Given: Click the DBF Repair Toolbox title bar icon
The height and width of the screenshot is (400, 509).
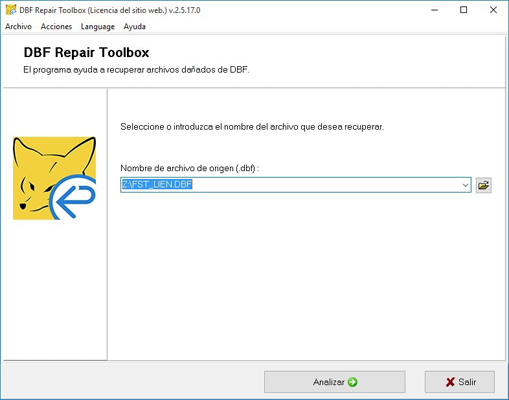Looking at the screenshot, I should [x=11, y=10].
